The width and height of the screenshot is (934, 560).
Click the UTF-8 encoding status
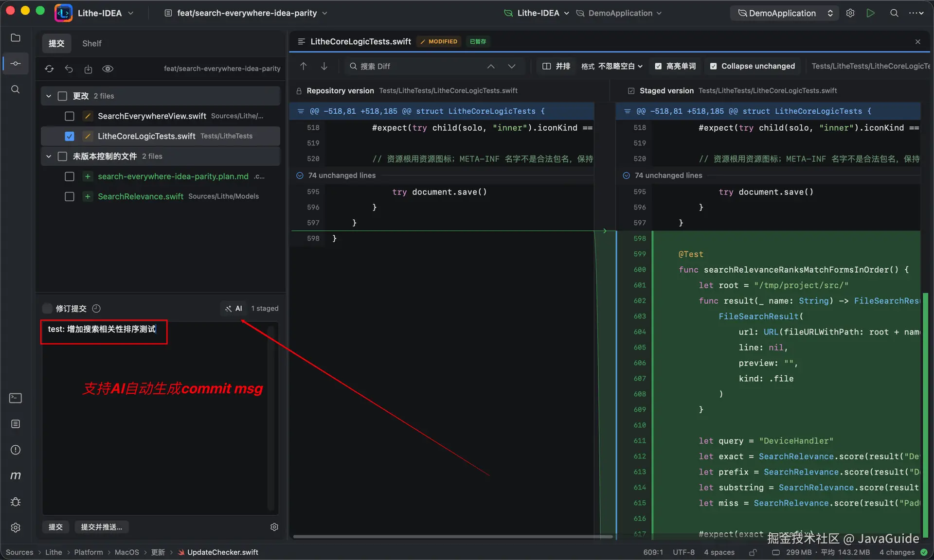click(683, 552)
